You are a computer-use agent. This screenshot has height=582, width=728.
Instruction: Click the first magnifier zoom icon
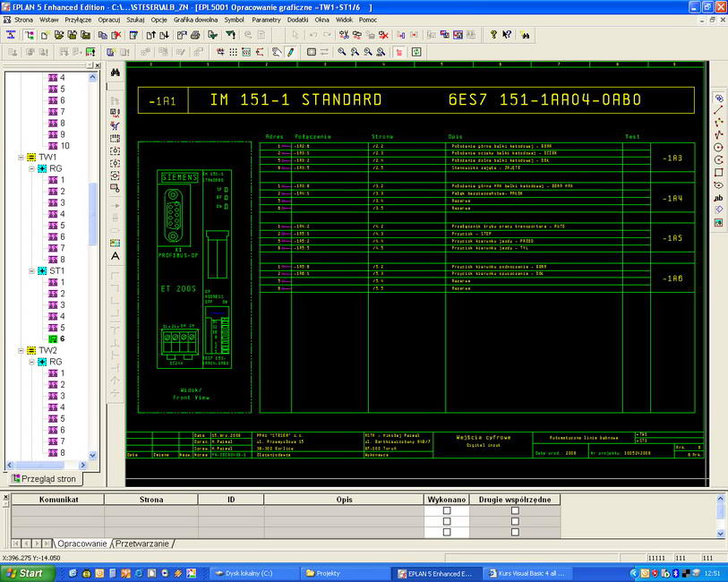pos(342,52)
